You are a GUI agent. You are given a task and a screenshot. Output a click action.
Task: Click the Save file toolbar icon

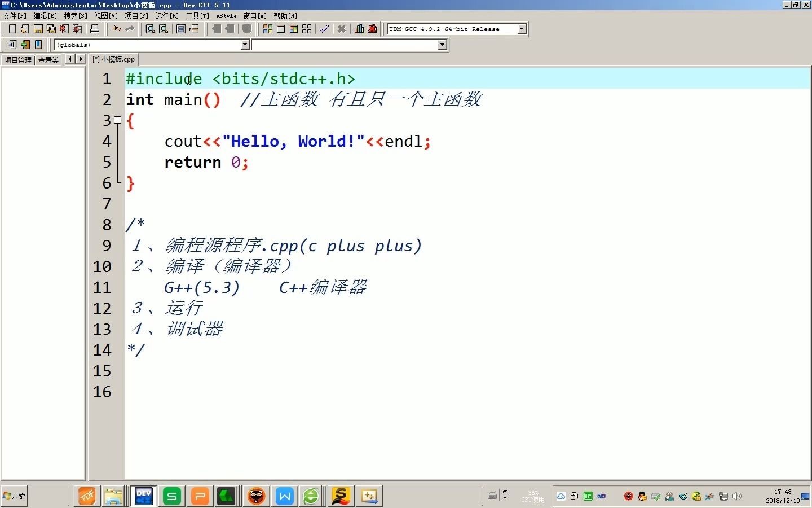coord(38,29)
